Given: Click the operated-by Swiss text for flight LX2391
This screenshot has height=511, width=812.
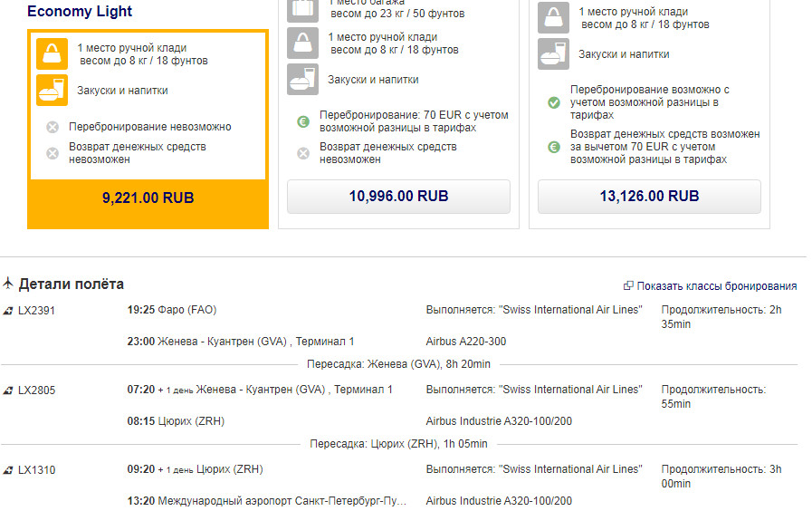Looking at the screenshot, I should 534,310.
